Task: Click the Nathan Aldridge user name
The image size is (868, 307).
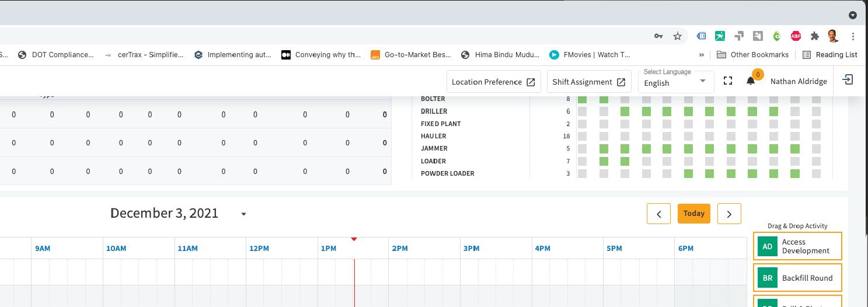Action: tap(799, 82)
